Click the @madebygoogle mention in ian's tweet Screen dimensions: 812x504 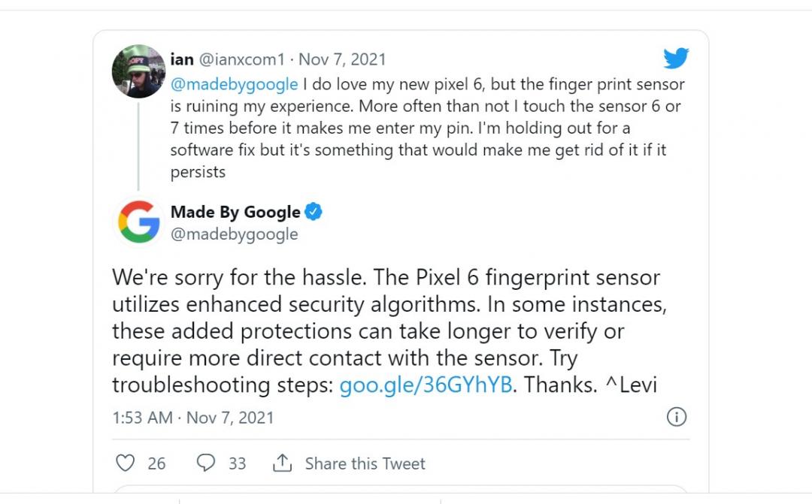click(235, 84)
